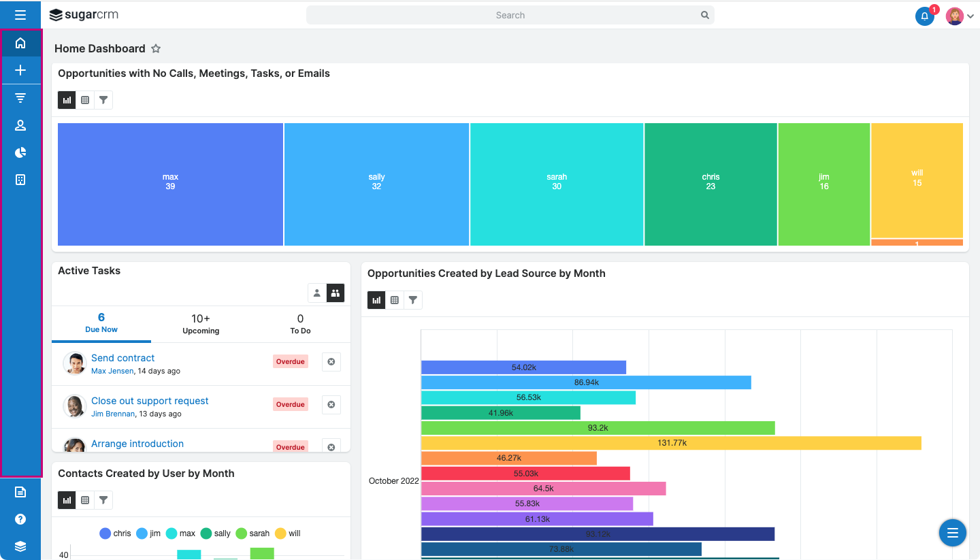Click the max 39 treemap block

pos(170,182)
